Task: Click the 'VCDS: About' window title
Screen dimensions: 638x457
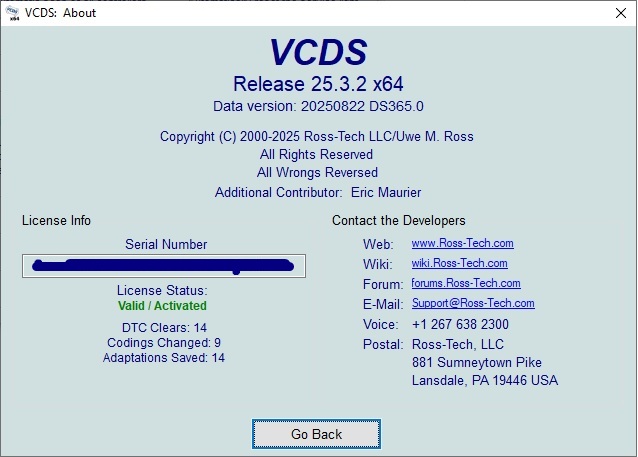Action: point(60,13)
